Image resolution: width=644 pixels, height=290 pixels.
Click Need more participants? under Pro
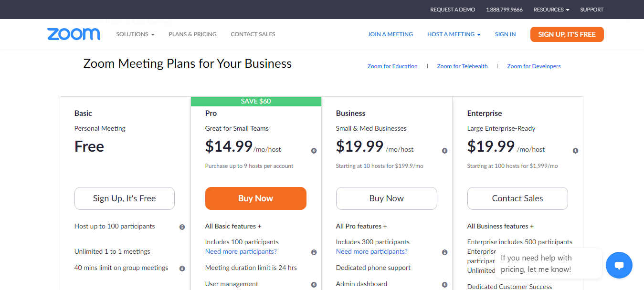tap(241, 251)
